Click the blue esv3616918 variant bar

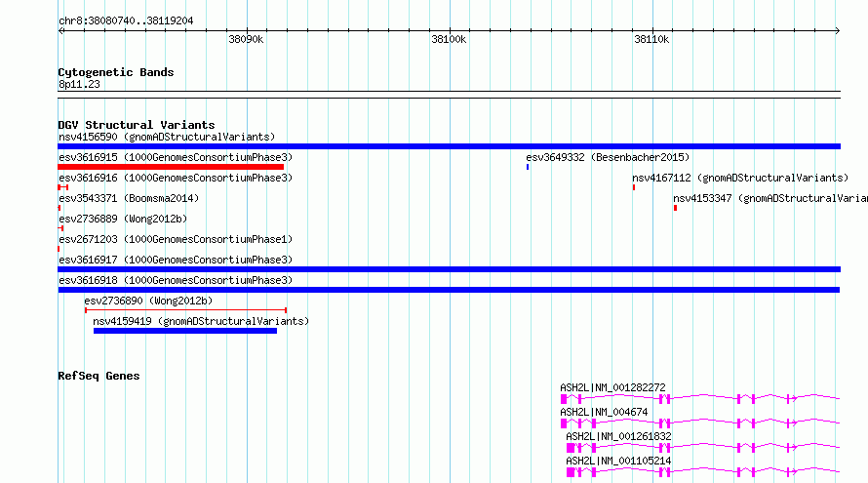point(449,290)
